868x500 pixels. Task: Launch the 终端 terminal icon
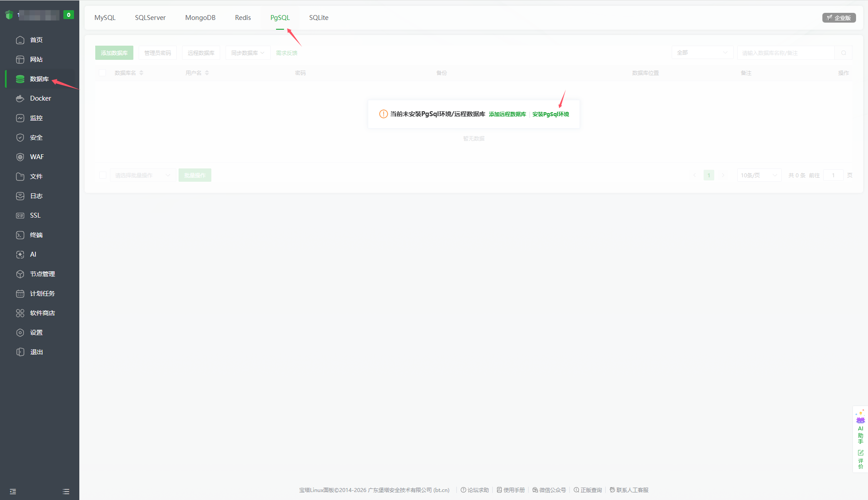click(20, 235)
